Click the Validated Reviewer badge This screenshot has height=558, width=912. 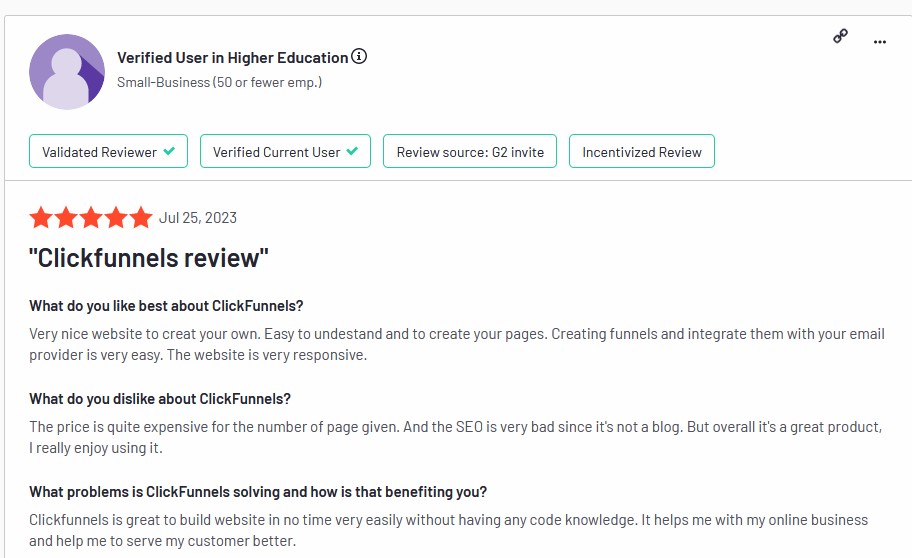pyautogui.click(x=108, y=151)
